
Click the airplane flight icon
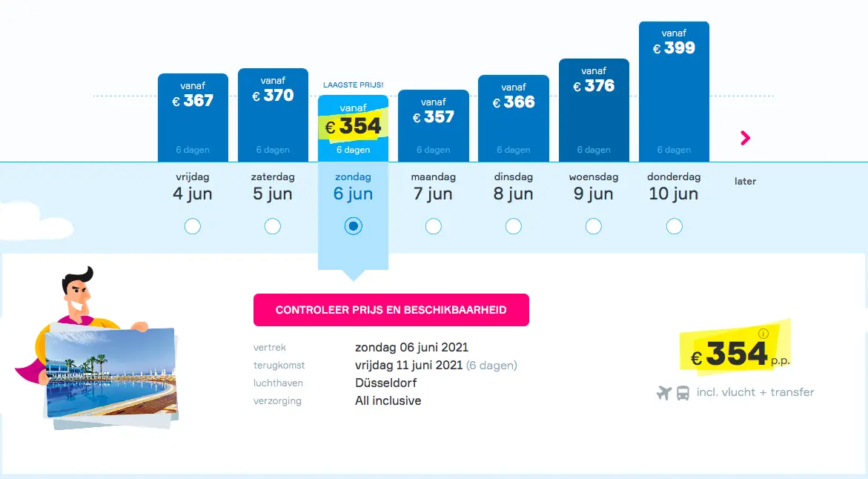pyautogui.click(x=663, y=392)
